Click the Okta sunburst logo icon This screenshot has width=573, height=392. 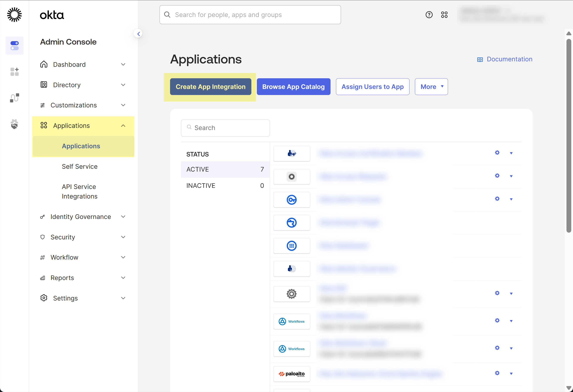14,15
